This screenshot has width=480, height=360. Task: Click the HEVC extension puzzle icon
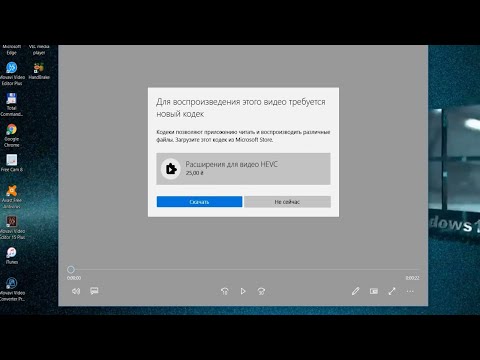[x=171, y=169]
